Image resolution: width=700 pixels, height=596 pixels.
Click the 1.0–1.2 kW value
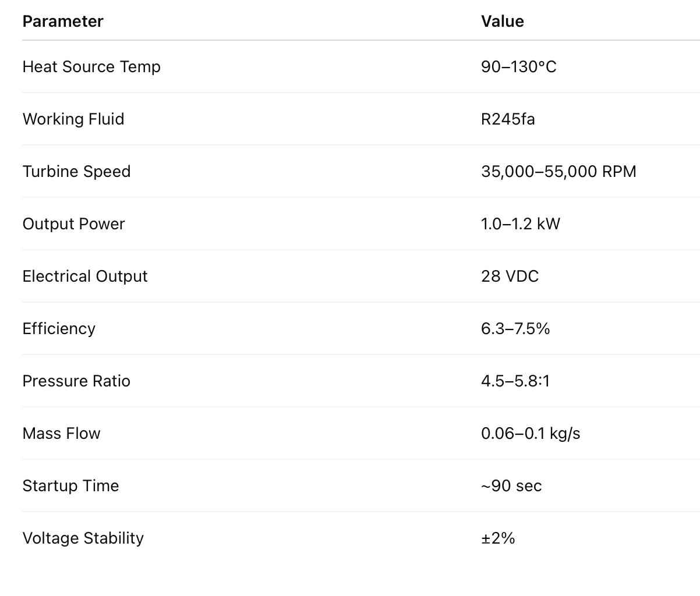521,224
